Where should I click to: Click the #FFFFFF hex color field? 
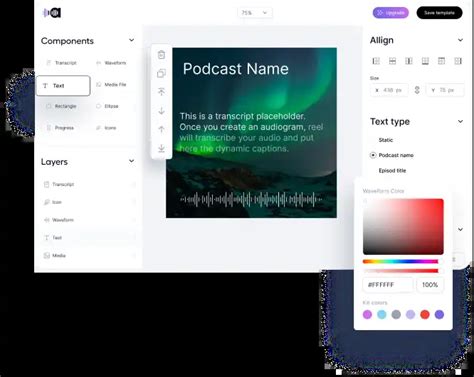point(388,285)
